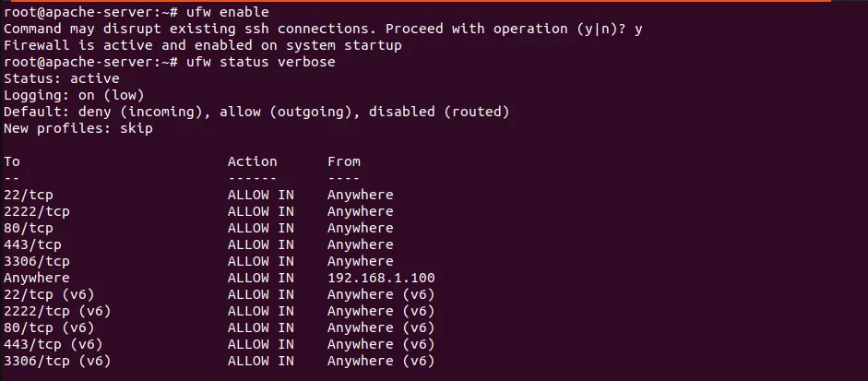Click the '443/tcp' IPv4 rule entry
This screenshot has width=868, height=381.
click(x=32, y=244)
